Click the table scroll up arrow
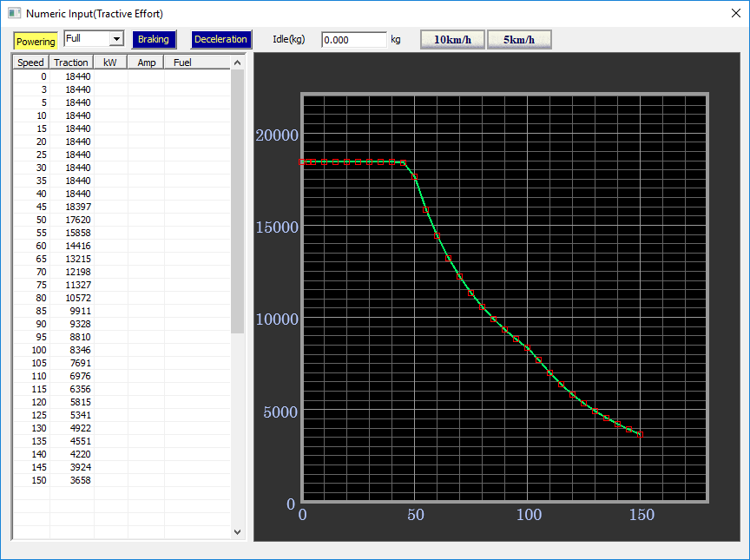Image resolution: width=750 pixels, height=560 pixels. (237, 63)
